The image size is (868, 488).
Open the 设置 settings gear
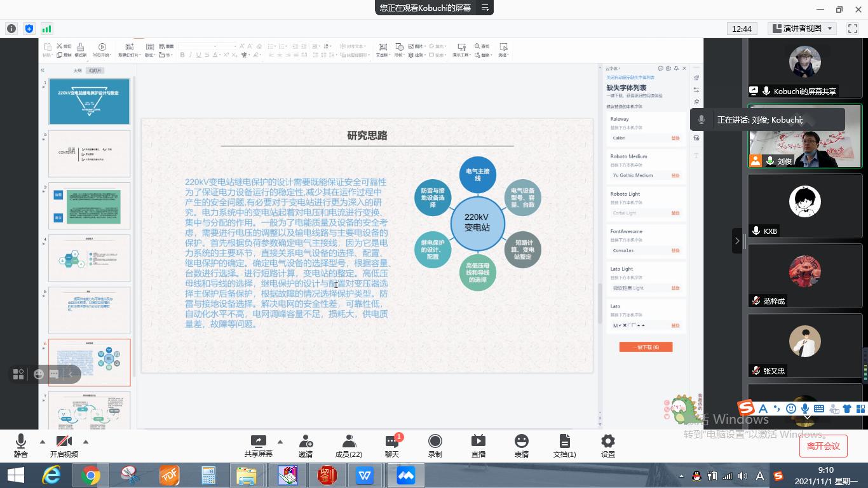tap(607, 445)
